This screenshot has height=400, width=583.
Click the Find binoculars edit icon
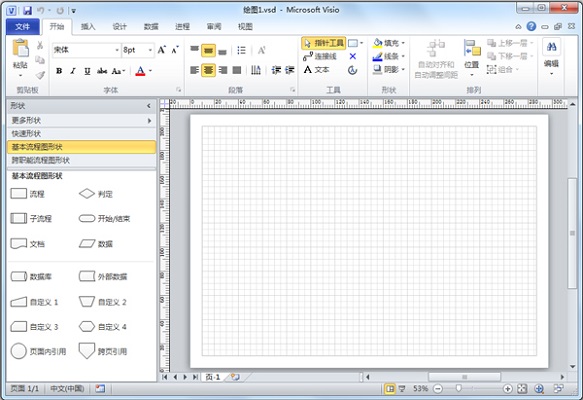pyautogui.click(x=551, y=47)
